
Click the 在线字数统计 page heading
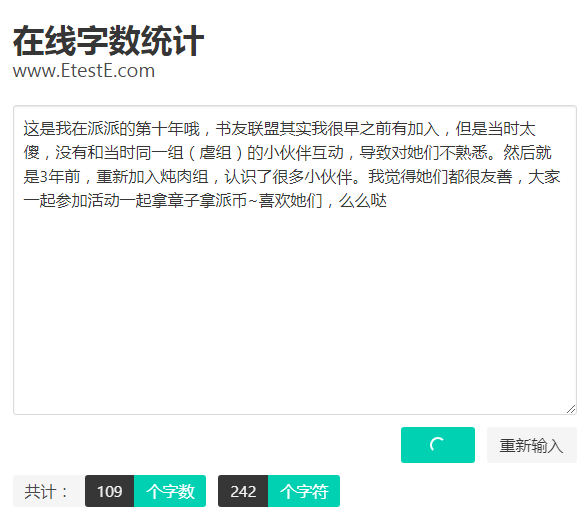109,41
